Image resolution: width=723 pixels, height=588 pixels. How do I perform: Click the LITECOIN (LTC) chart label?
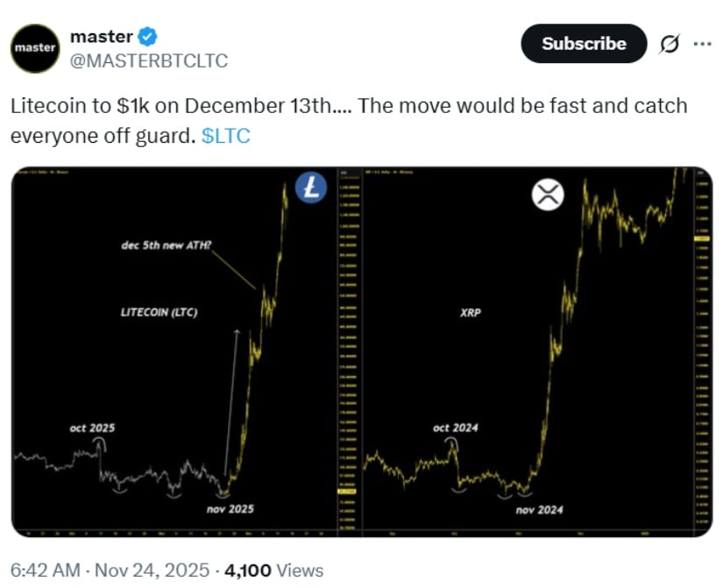159,311
